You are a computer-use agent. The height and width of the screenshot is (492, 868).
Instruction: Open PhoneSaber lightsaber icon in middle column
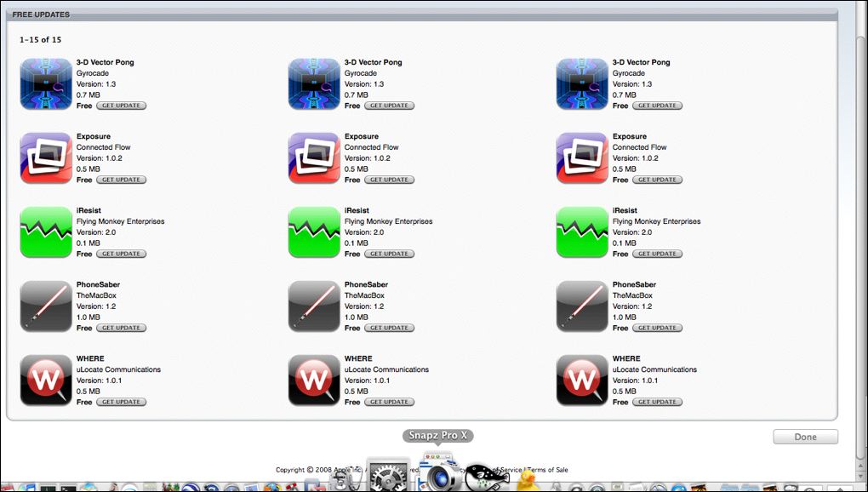(x=314, y=306)
